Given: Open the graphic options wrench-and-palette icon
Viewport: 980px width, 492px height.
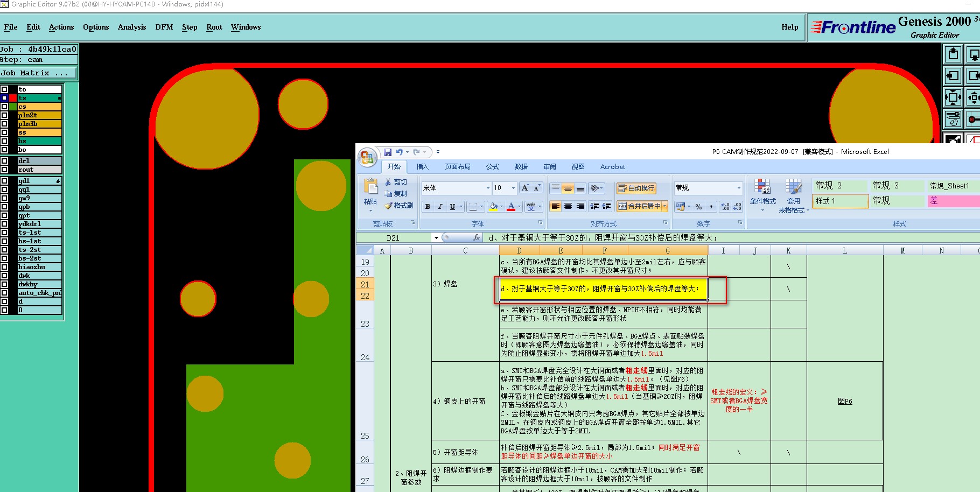Looking at the screenshot, I should (953, 119).
